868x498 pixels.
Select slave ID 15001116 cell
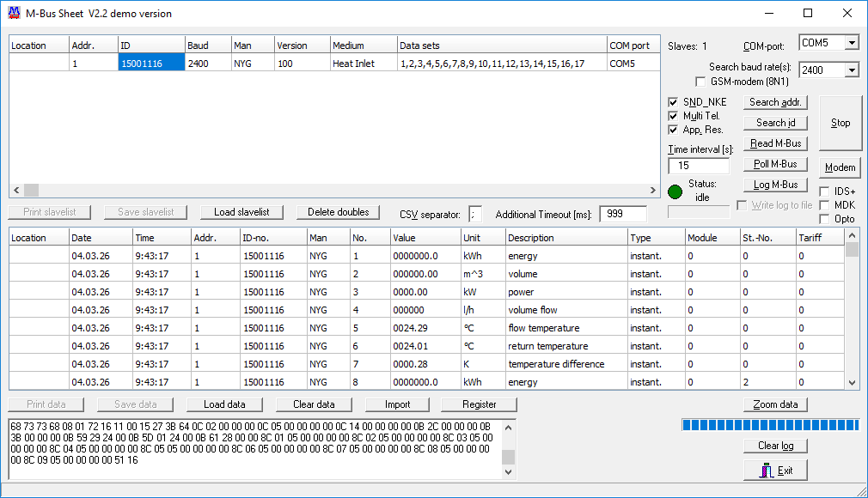coord(151,63)
